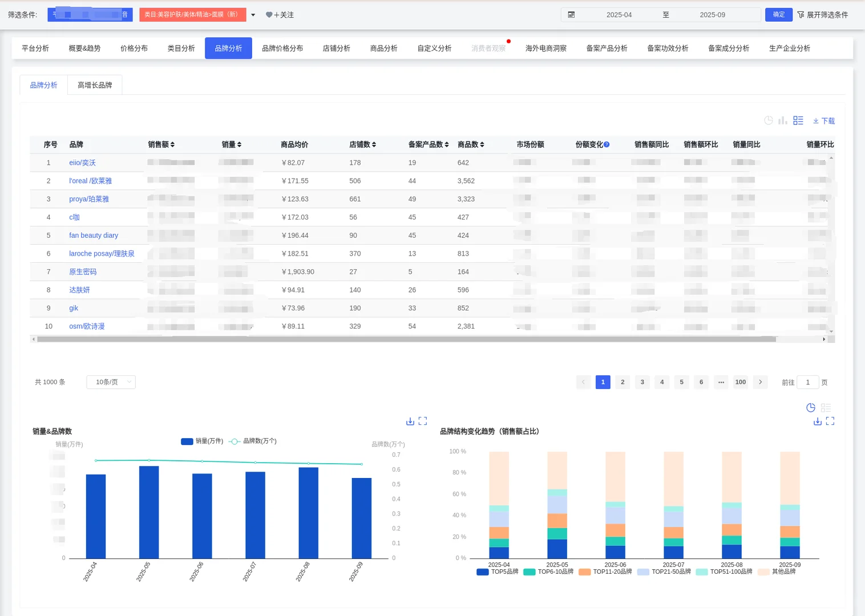Open the end month picker 2025-09
This screenshot has width=865, height=616.
pyautogui.click(x=713, y=15)
